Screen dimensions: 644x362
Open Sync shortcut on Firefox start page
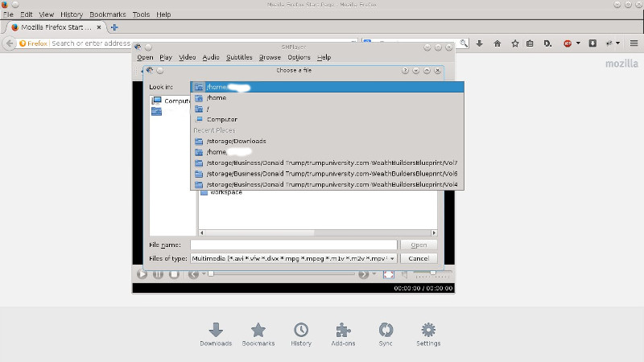(386, 334)
